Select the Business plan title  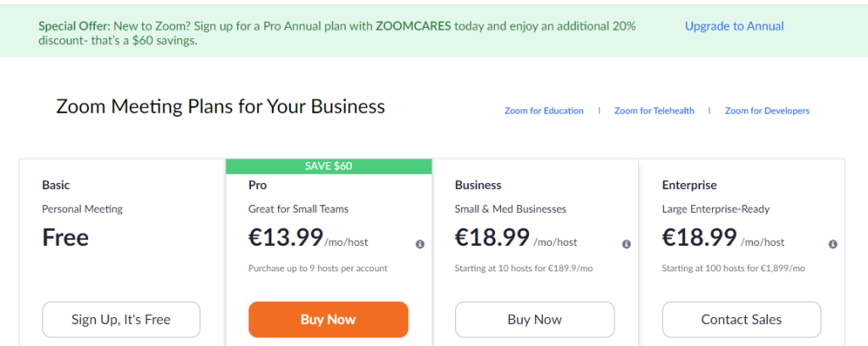478,185
